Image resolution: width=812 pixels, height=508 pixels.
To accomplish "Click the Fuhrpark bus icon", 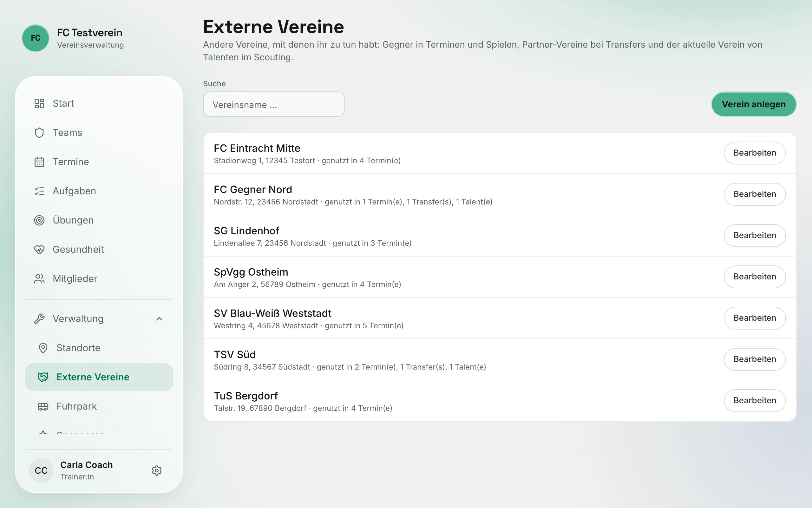I will pyautogui.click(x=43, y=406).
